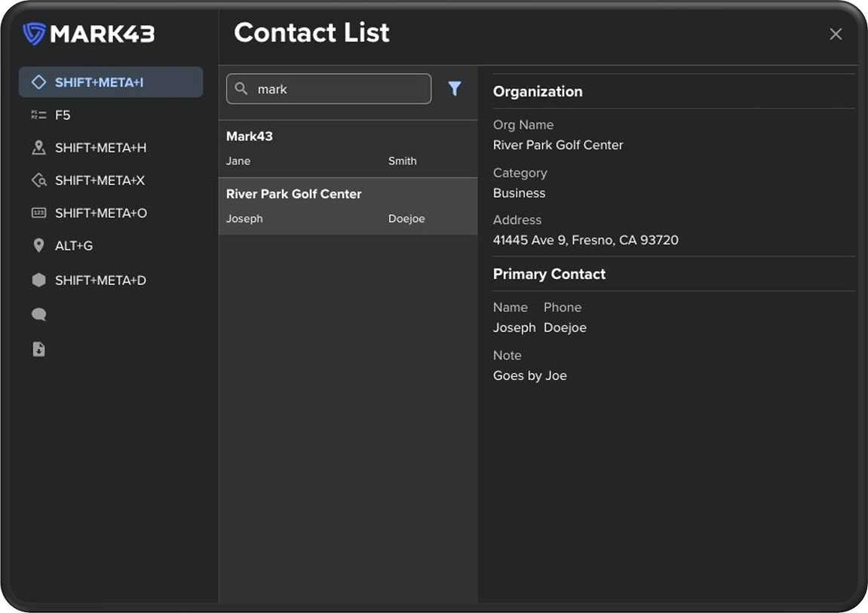Open the F5 list item in sidebar
Screen dimensions: 868x613
click(39, 115)
